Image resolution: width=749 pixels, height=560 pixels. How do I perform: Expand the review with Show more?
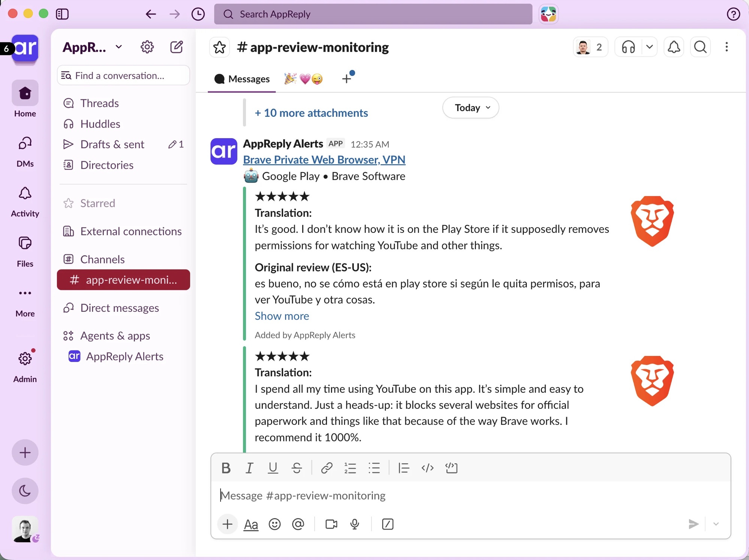[282, 316]
